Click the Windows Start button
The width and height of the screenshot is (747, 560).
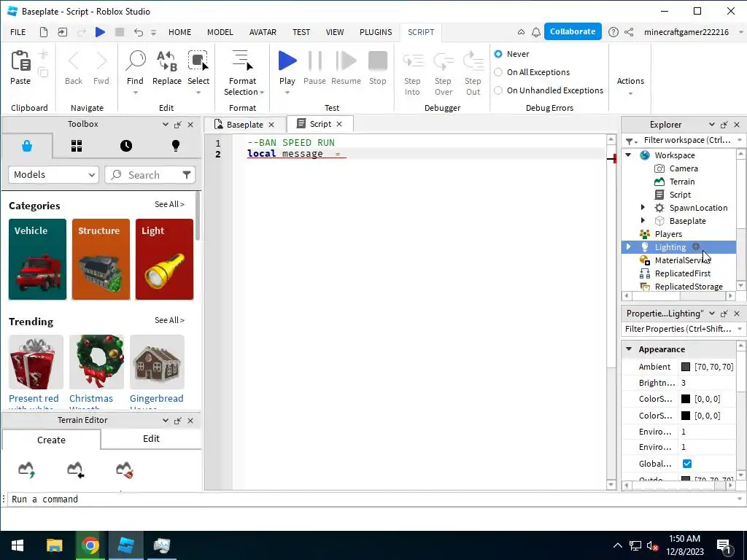point(18,545)
